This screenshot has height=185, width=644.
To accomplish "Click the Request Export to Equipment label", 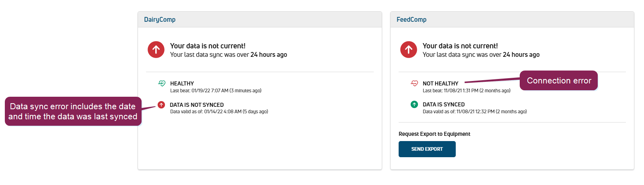I will pyautogui.click(x=434, y=134).
